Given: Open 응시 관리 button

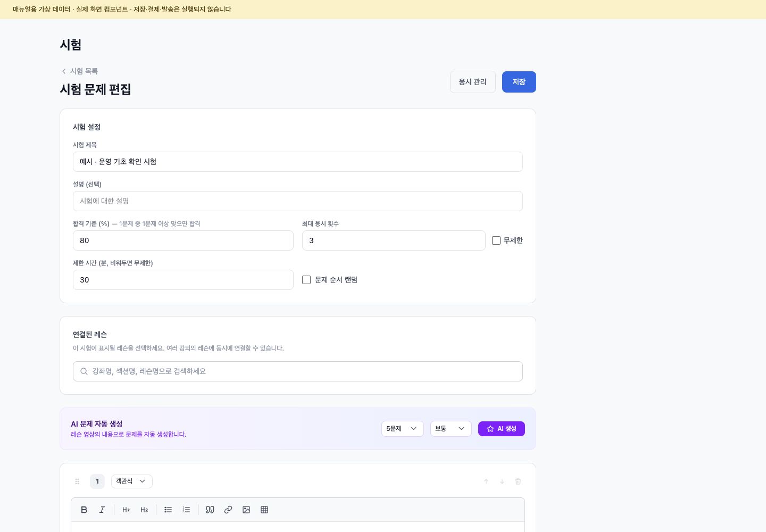Looking at the screenshot, I should (473, 82).
